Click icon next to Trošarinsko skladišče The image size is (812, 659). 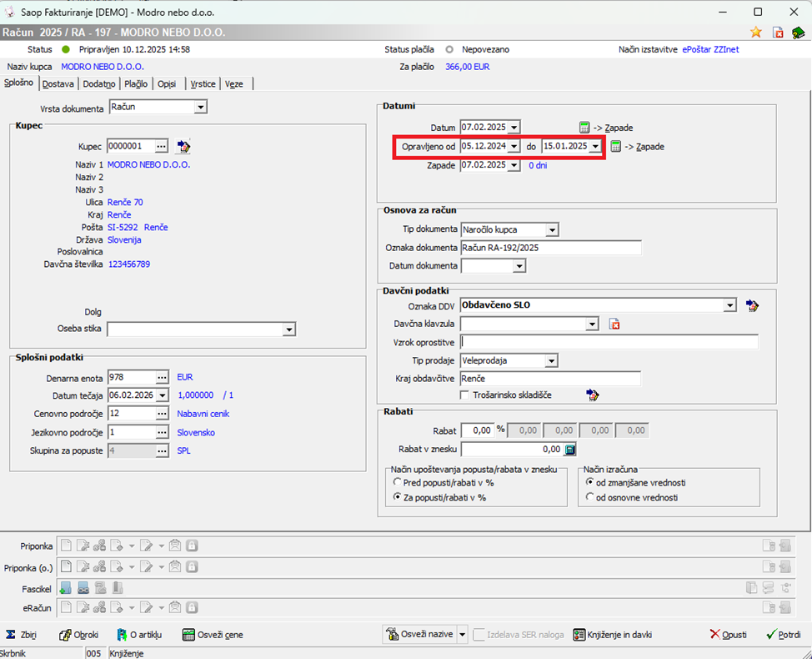(593, 395)
